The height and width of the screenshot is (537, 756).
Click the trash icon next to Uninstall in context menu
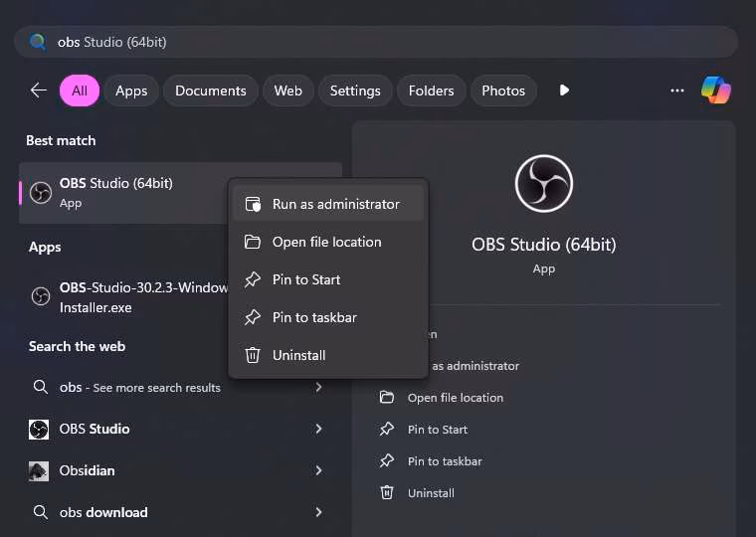253,355
